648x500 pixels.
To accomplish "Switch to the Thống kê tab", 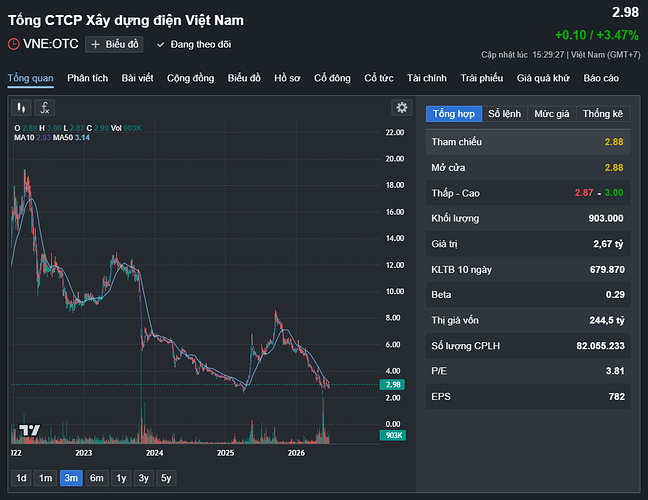I will point(603,114).
